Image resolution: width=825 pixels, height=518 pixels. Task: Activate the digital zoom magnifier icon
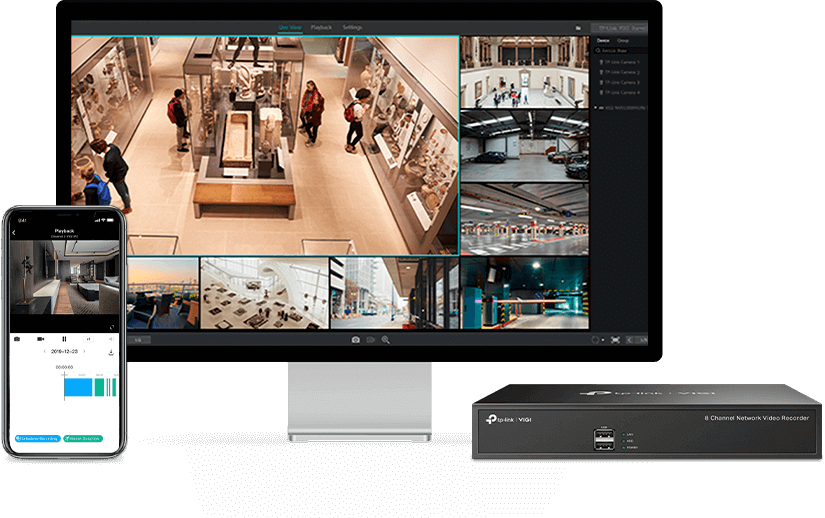click(x=386, y=340)
